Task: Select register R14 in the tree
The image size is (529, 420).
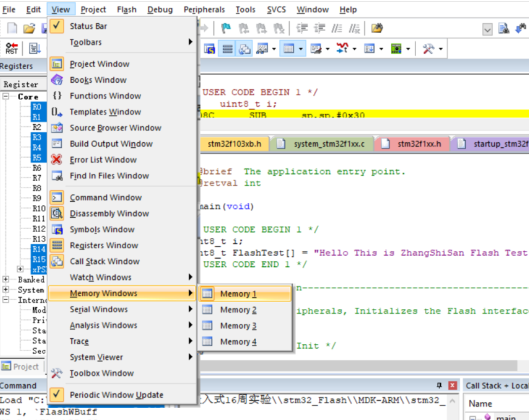Action: 39,249
